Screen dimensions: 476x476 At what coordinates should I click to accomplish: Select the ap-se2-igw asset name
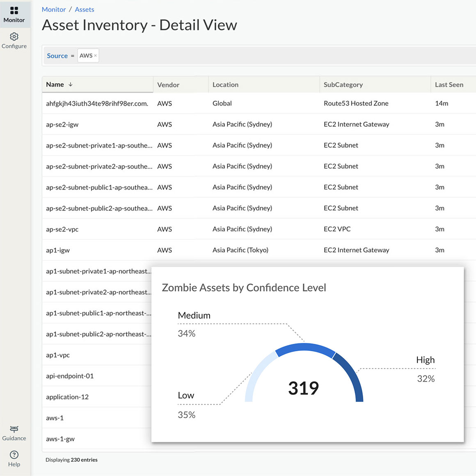point(62,124)
